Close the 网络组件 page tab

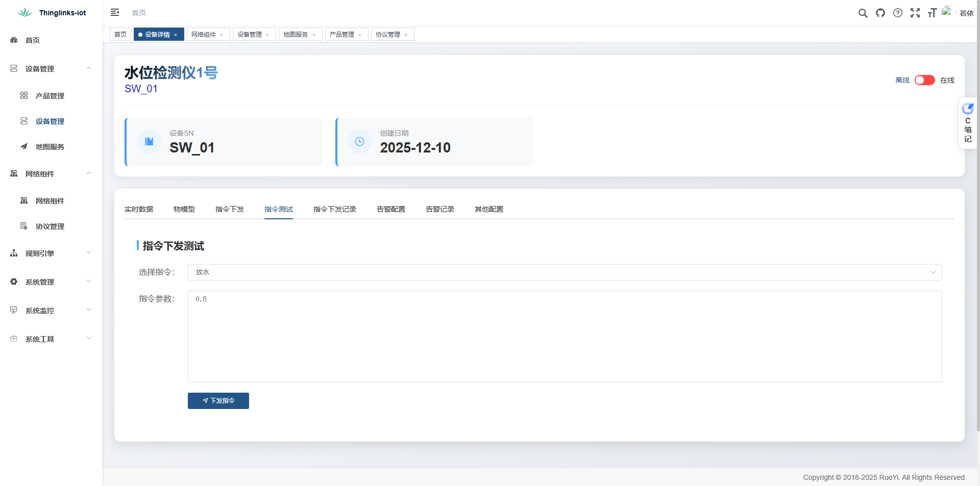[x=222, y=35]
